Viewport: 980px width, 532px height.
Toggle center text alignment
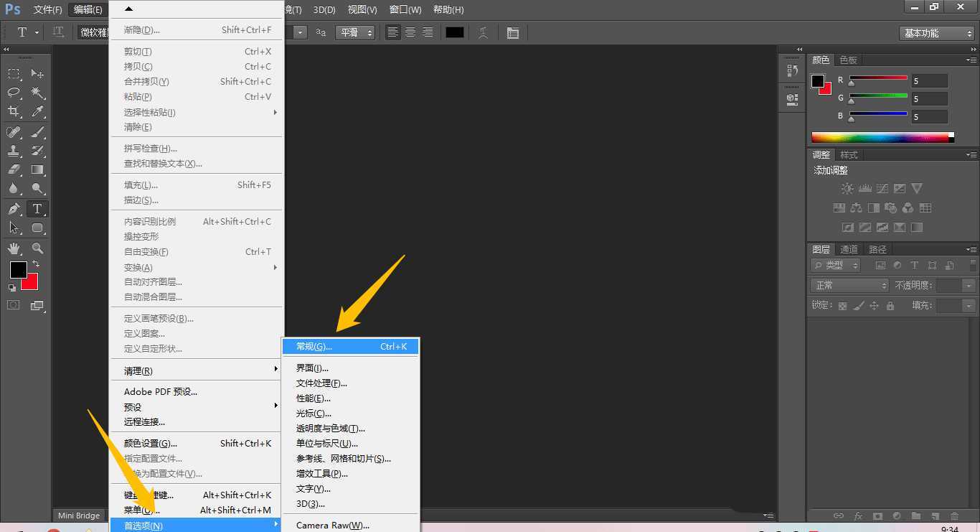pos(410,32)
